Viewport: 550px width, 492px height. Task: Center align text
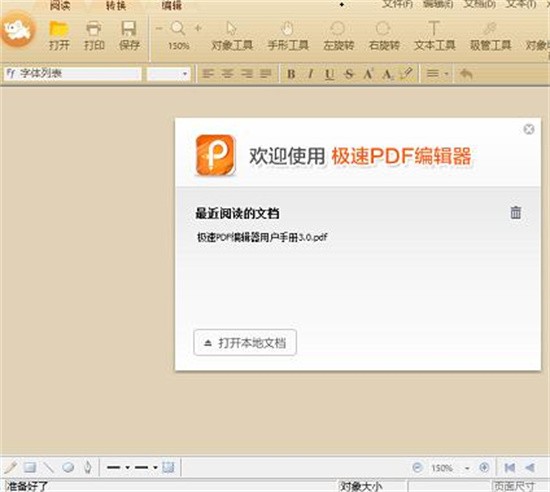click(x=228, y=74)
